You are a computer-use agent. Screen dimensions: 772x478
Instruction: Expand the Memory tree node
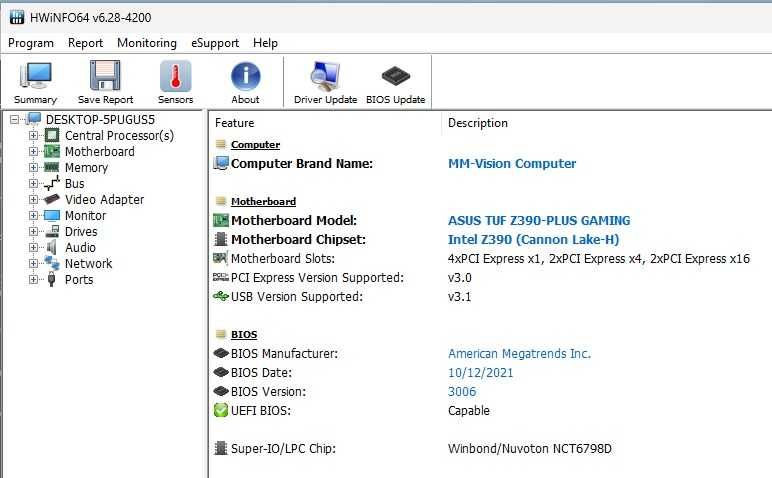33,167
